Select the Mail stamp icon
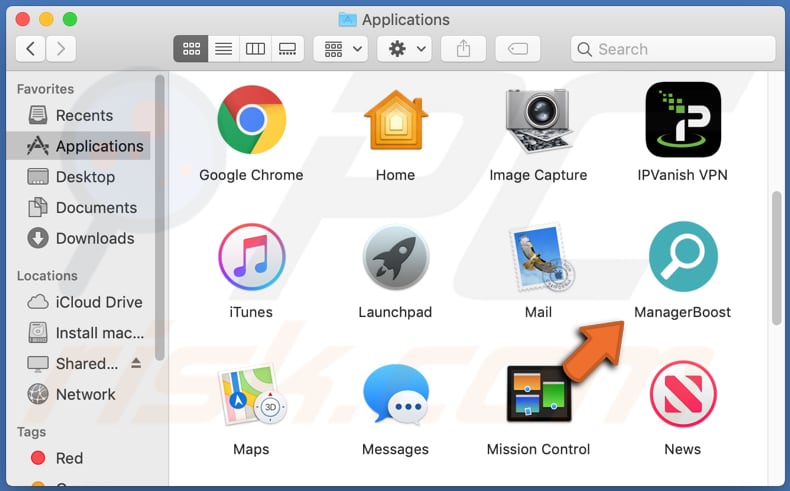 click(540, 257)
